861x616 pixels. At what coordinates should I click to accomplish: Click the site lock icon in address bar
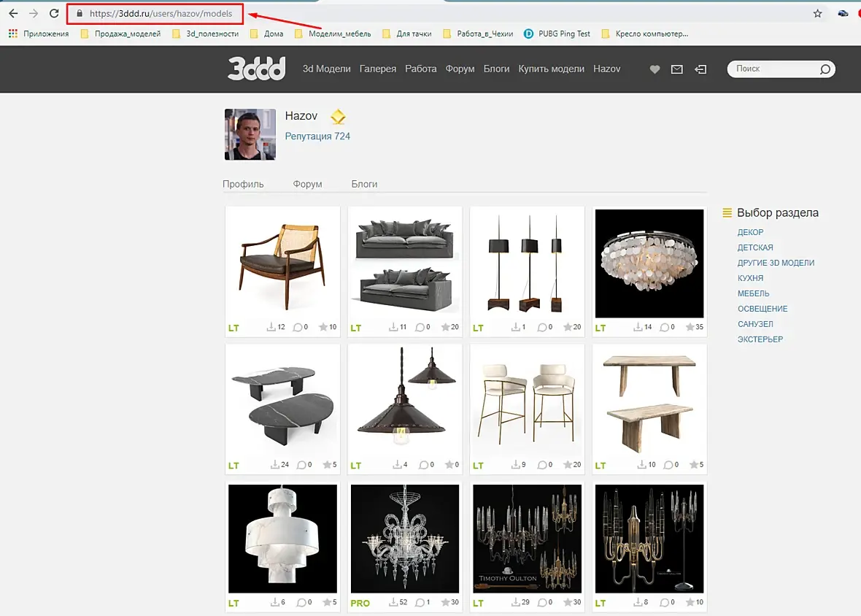(80, 13)
